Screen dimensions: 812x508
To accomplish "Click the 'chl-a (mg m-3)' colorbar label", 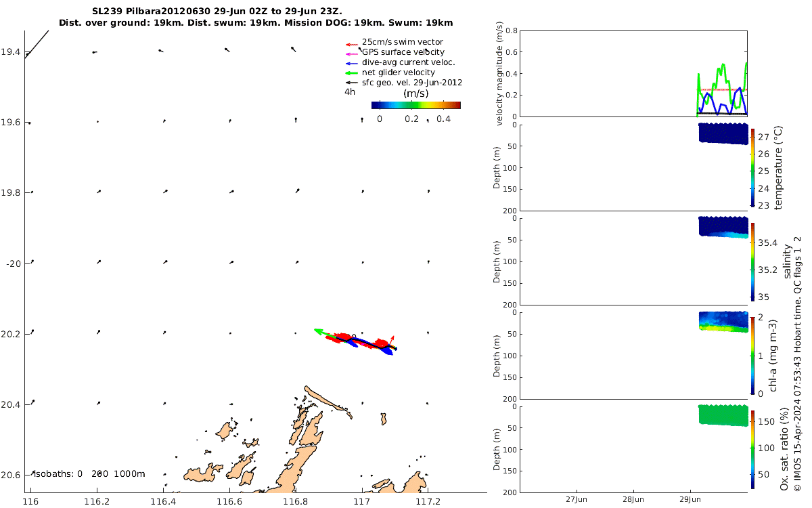I will (773, 355).
